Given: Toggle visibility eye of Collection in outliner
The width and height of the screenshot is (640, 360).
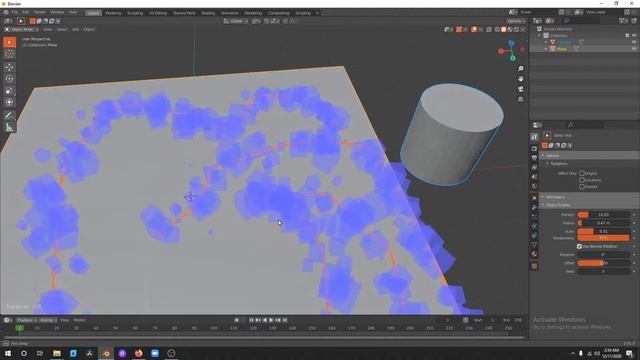Looking at the screenshot, I should 634,36.
